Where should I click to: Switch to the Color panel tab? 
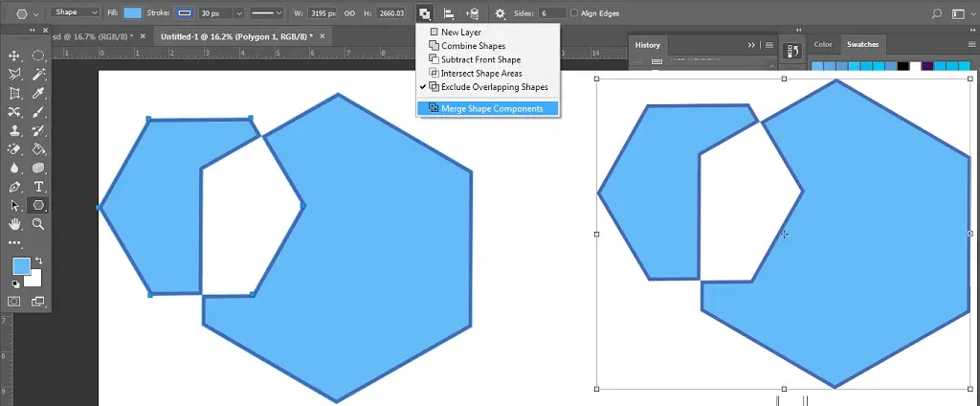[822, 44]
